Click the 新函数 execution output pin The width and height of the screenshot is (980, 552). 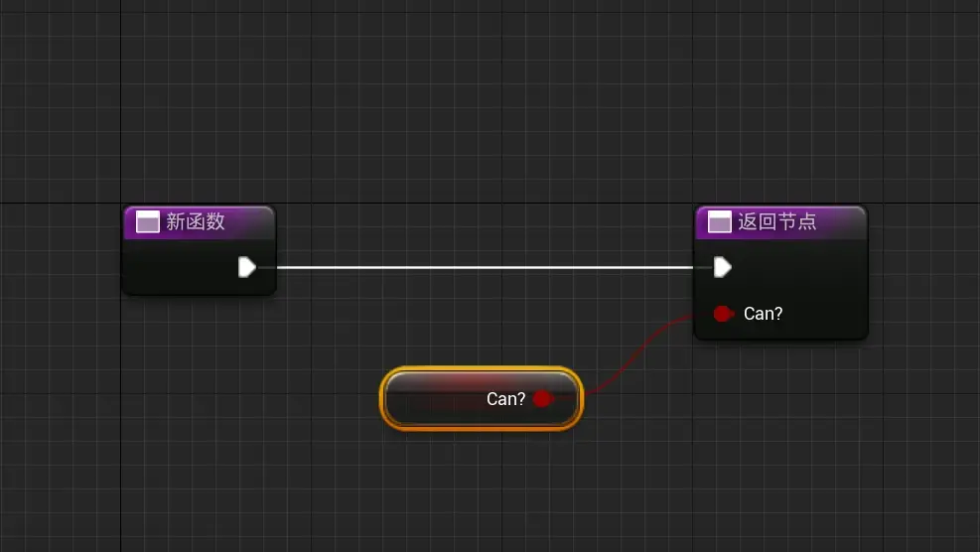[x=247, y=267]
